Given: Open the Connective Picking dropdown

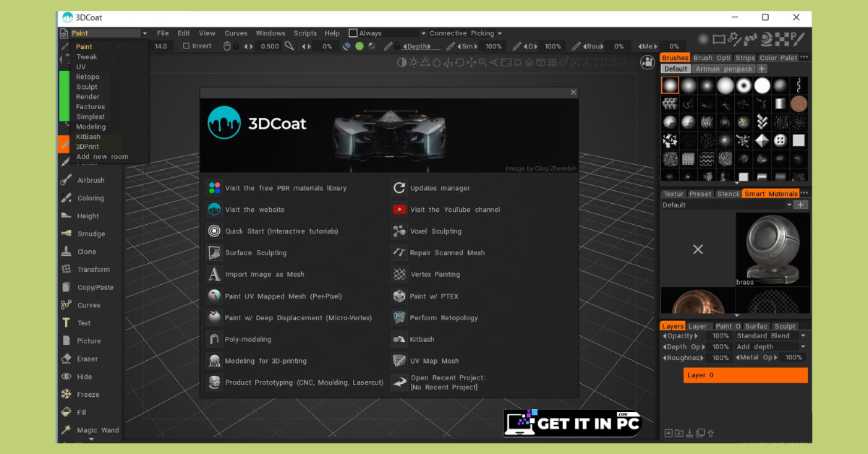Looking at the screenshot, I should pos(465,33).
